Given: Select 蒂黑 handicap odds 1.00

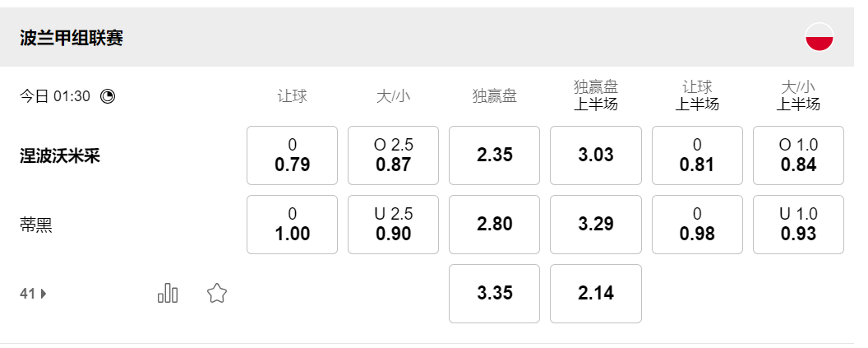Looking at the screenshot, I should click(x=292, y=225).
